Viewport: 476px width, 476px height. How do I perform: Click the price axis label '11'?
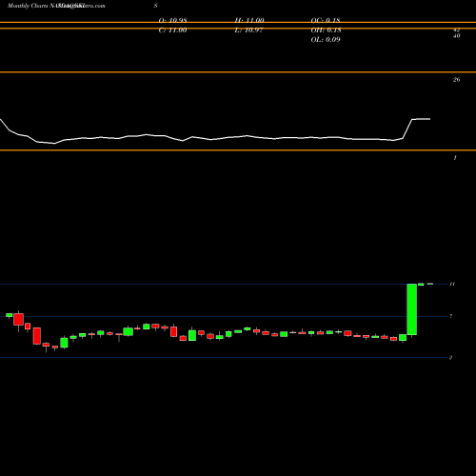[x=452, y=284]
